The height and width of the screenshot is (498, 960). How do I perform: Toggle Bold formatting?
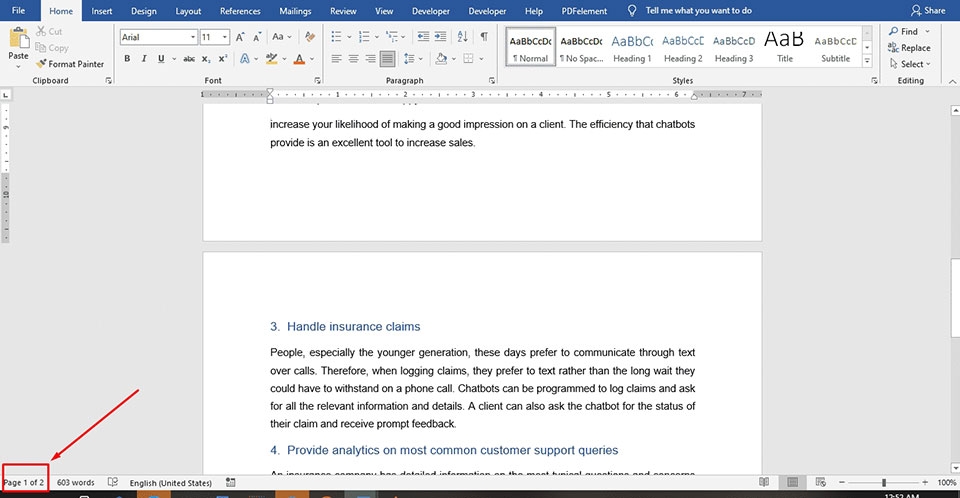click(127, 59)
